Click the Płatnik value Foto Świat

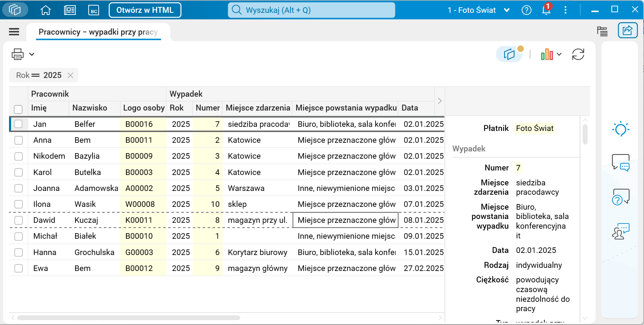click(535, 128)
